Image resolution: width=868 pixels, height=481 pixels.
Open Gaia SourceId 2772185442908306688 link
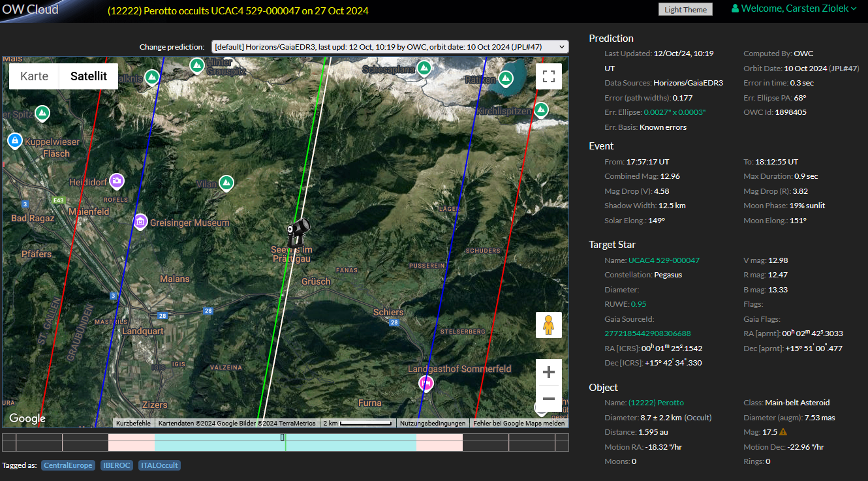coord(647,334)
